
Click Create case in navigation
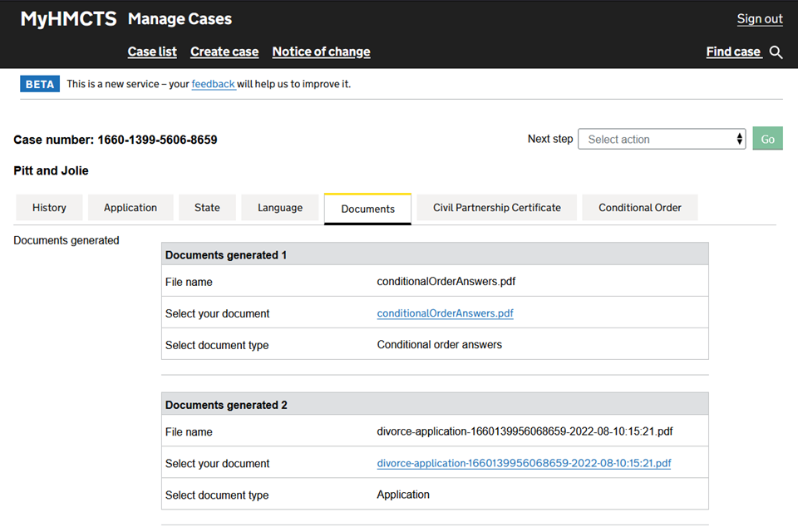tap(224, 52)
